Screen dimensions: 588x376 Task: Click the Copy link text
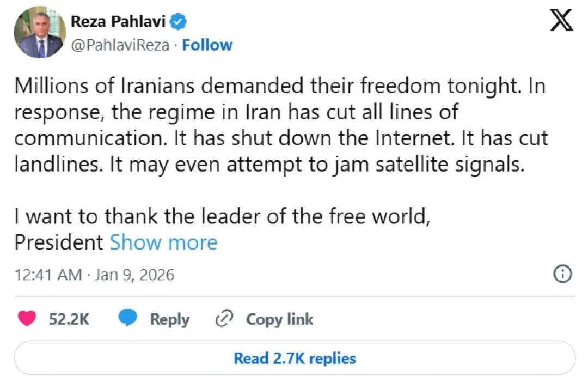[x=279, y=319]
